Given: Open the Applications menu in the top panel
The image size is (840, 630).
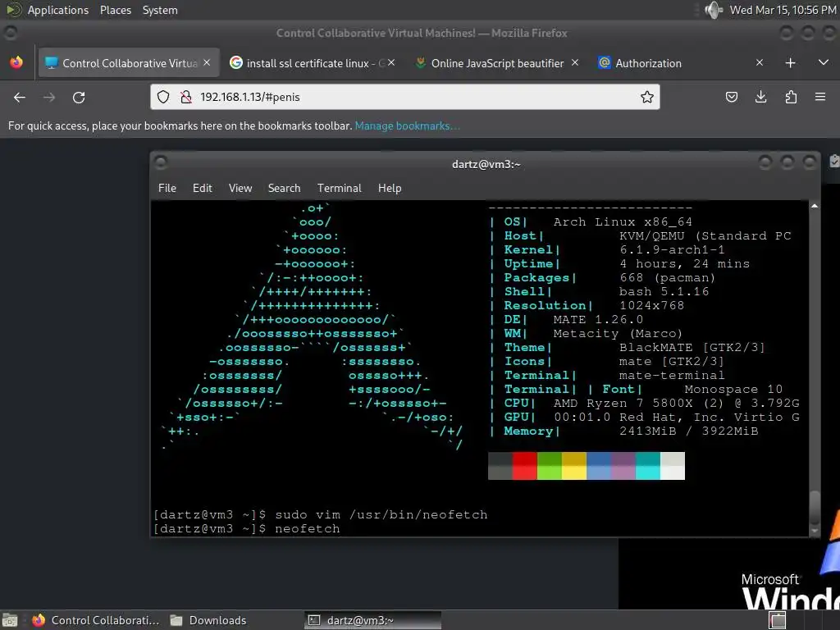Looking at the screenshot, I should (x=58, y=10).
